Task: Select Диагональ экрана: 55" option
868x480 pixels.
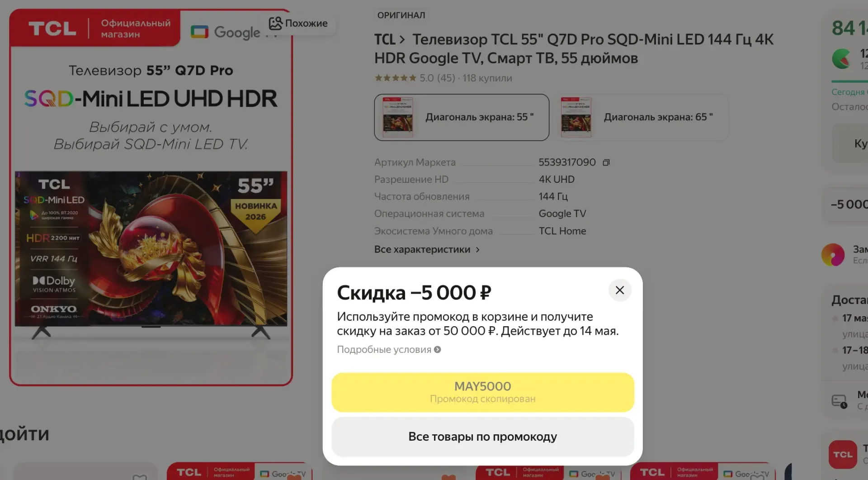Action: coord(462,117)
